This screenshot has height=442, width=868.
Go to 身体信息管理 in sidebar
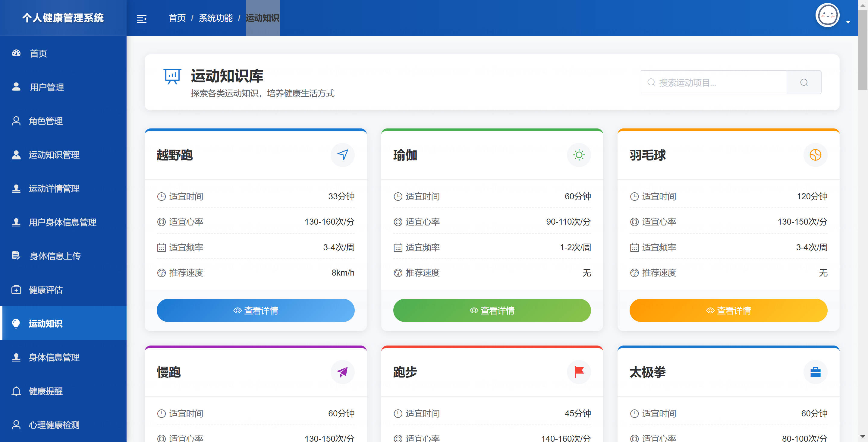point(63,357)
